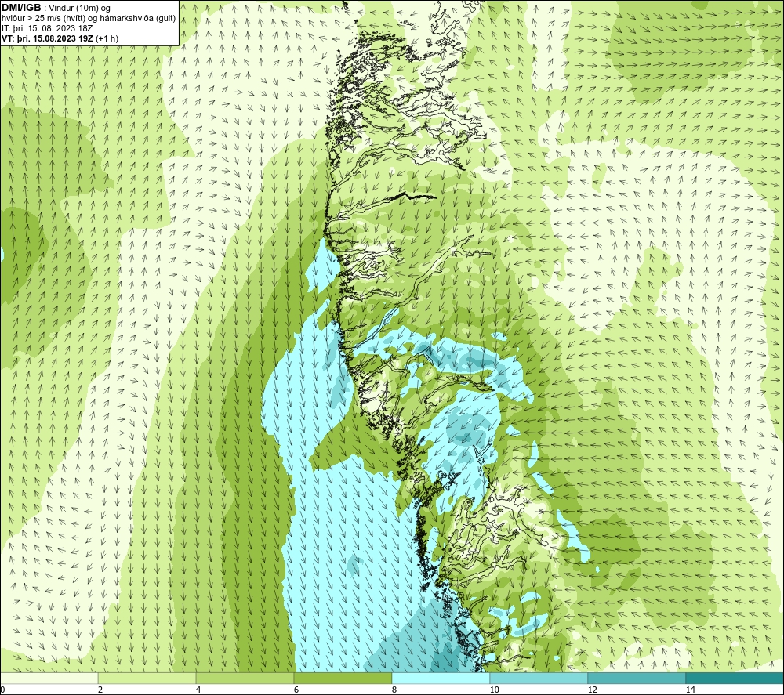Click the light green 2–4 m/s colour bar segment
This screenshot has width=784, height=695.
147,679
